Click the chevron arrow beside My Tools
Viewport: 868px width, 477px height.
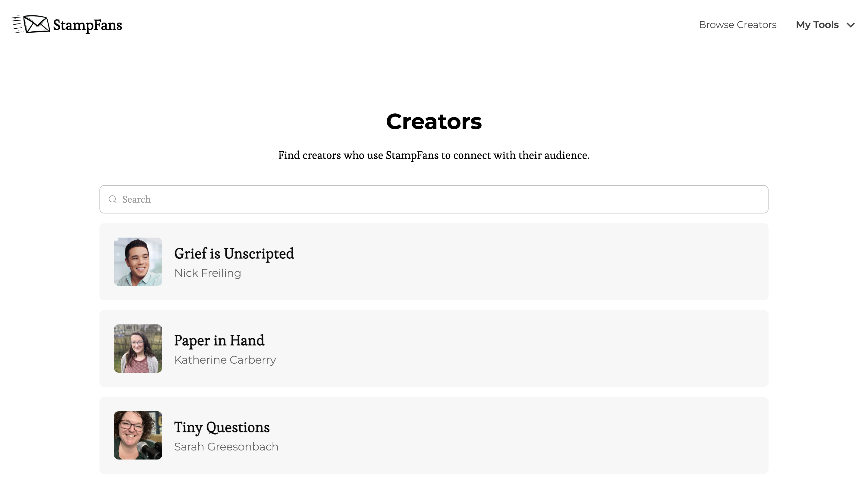click(851, 25)
